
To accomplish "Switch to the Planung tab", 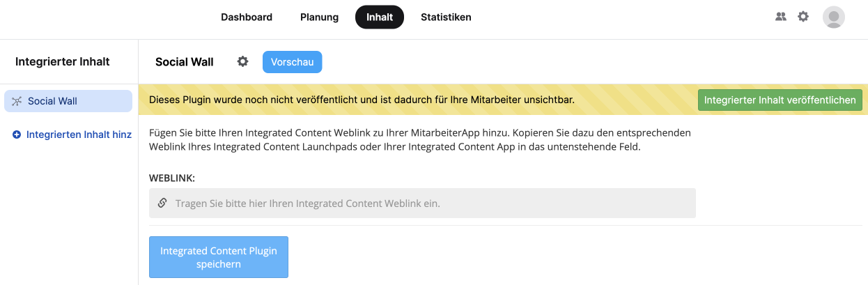I will (x=319, y=17).
